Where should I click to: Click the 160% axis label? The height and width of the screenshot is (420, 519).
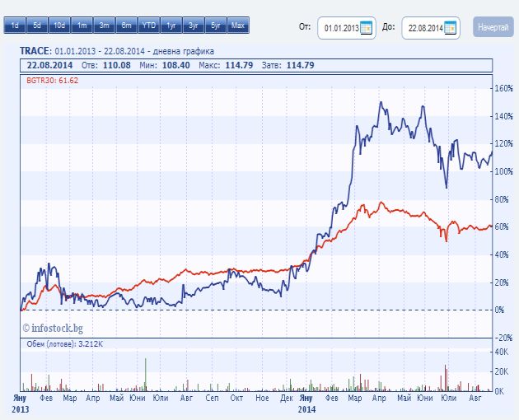coord(503,88)
